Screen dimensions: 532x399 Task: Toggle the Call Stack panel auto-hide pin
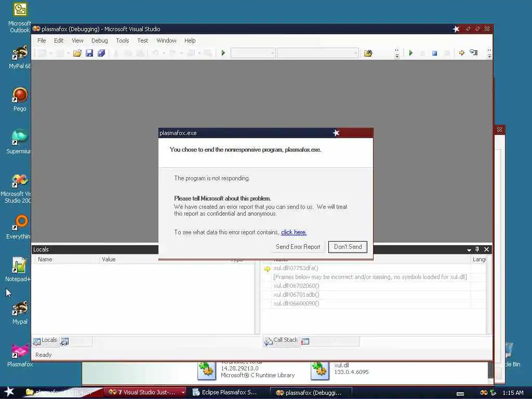click(x=477, y=249)
